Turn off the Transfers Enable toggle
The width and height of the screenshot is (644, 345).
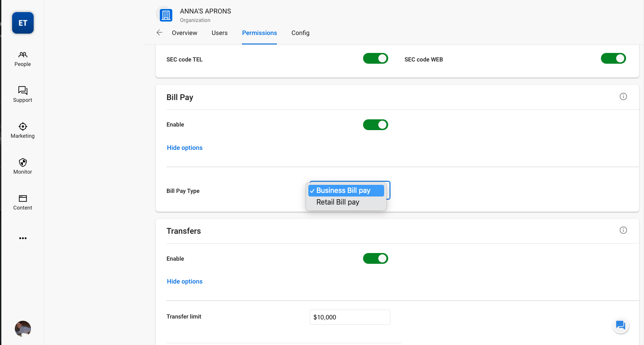(x=375, y=258)
